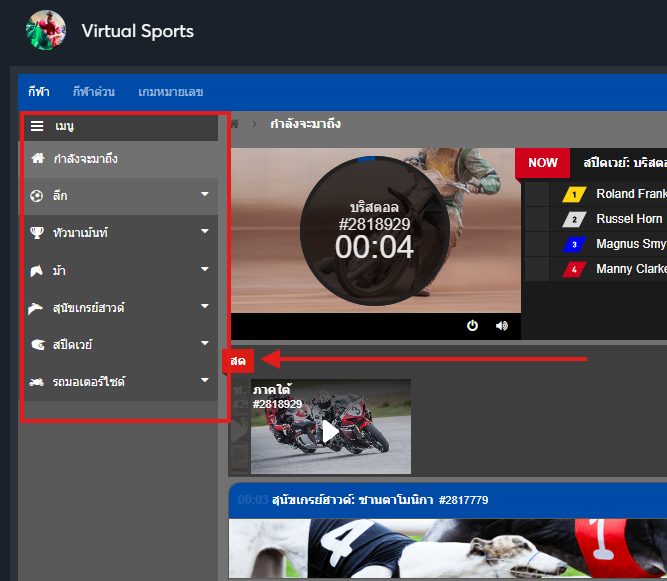Mute the video using speaker icon
This screenshot has width=667, height=581.
[x=501, y=325]
